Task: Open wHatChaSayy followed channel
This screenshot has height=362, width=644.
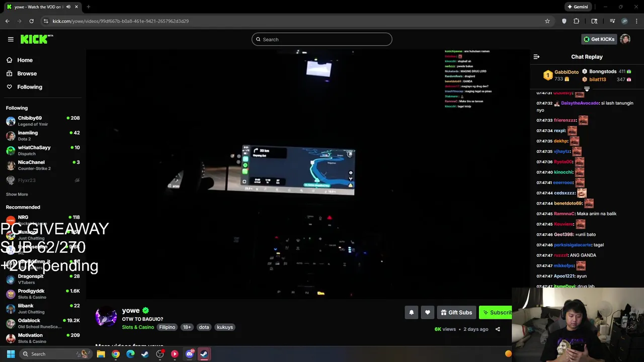Action: tap(43, 150)
